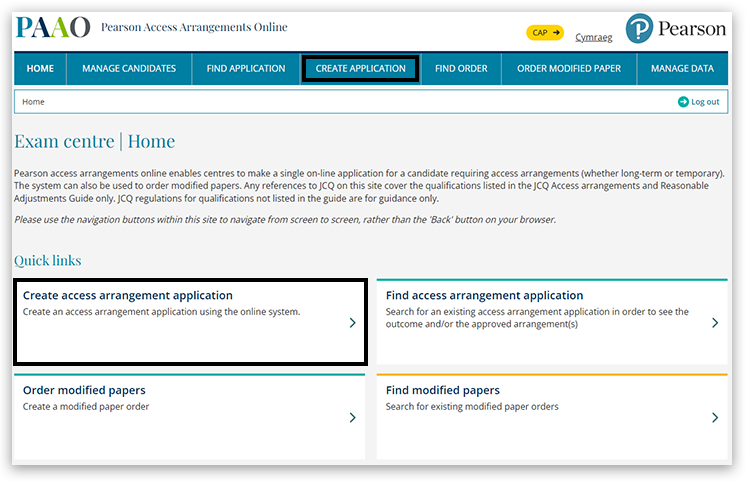Open the MANAGE CANDIDATES tab
This screenshot has width=750, height=483.
(129, 69)
